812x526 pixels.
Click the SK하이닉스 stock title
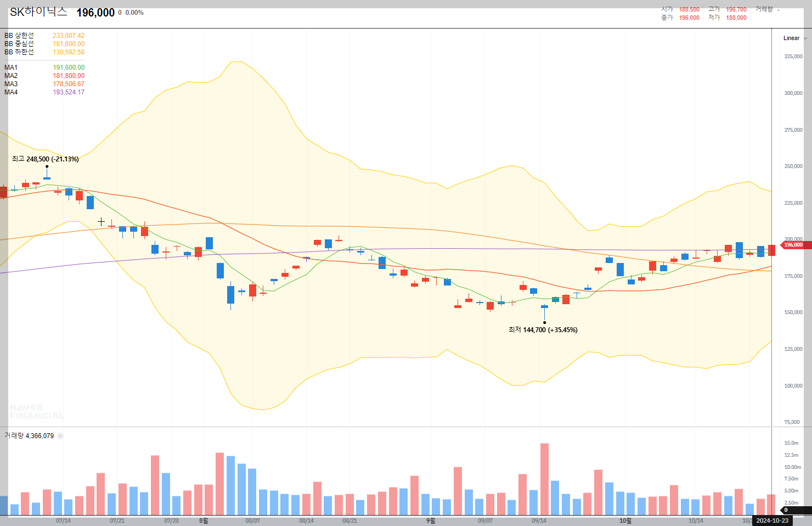click(38, 12)
